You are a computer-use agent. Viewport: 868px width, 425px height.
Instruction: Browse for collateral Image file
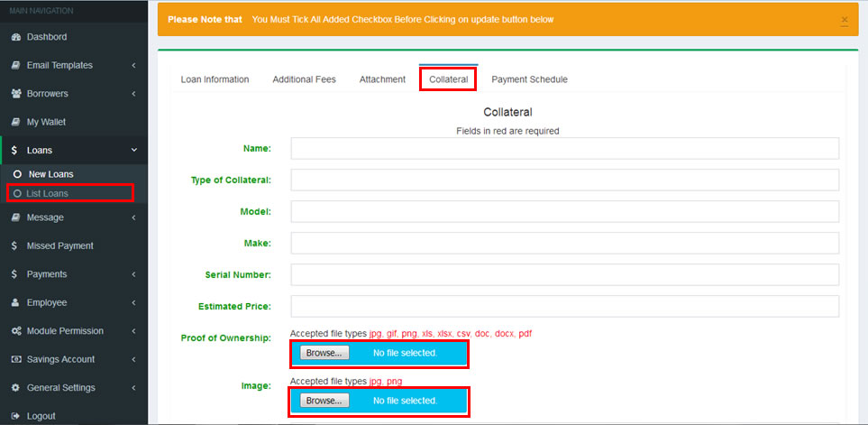[324, 400]
